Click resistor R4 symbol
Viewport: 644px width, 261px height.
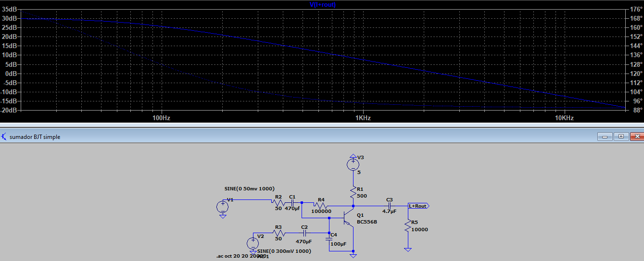pyautogui.click(x=320, y=206)
